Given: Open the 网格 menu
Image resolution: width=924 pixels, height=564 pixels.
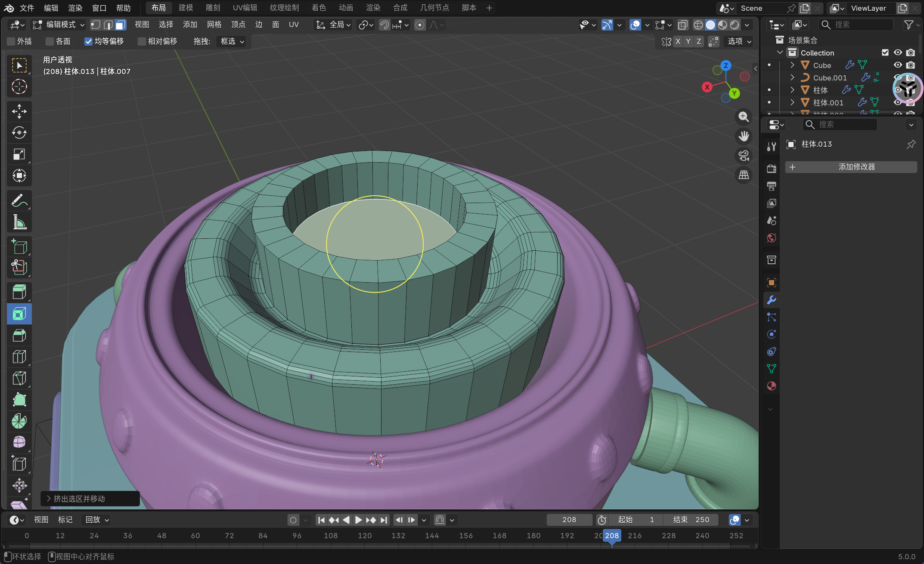Looking at the screenshot, I should 214,25.
